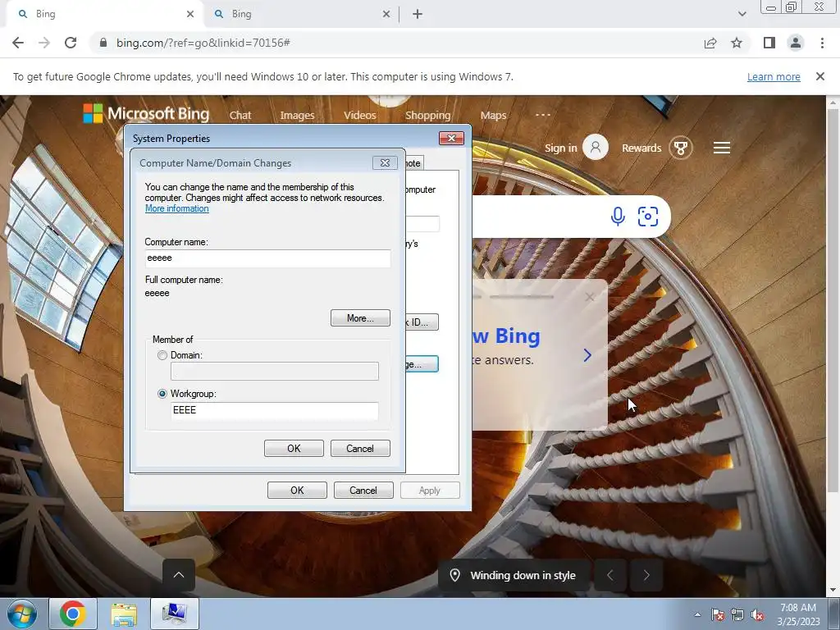Confirm Computer Name/Domain Changes with OK
840x630 pixels.
(x=294, y=449)
